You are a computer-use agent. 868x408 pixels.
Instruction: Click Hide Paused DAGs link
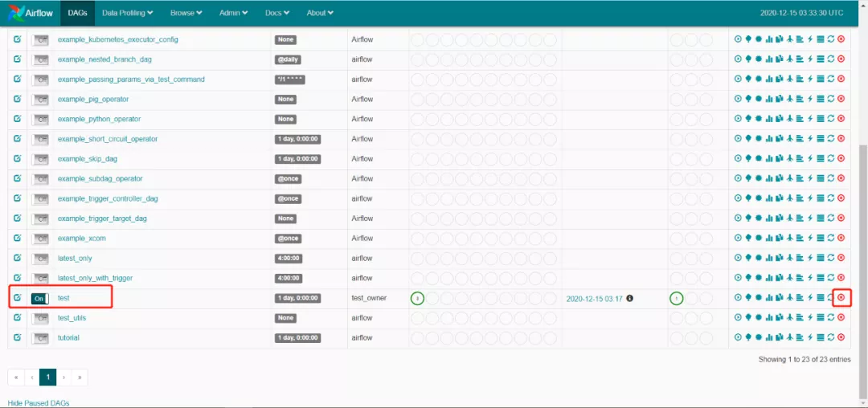pos(39,403)
